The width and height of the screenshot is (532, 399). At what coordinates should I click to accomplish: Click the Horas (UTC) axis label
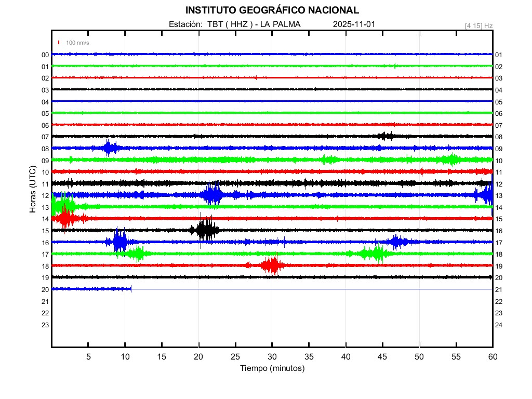pyautogui.click(x=33, y=190)
